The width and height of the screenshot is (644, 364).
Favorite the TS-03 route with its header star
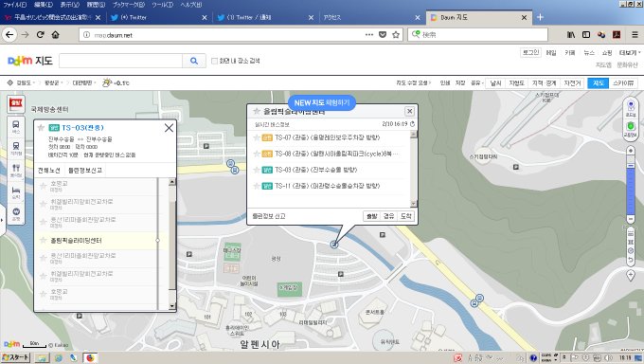pyautogui.click(x=41, y=128)
